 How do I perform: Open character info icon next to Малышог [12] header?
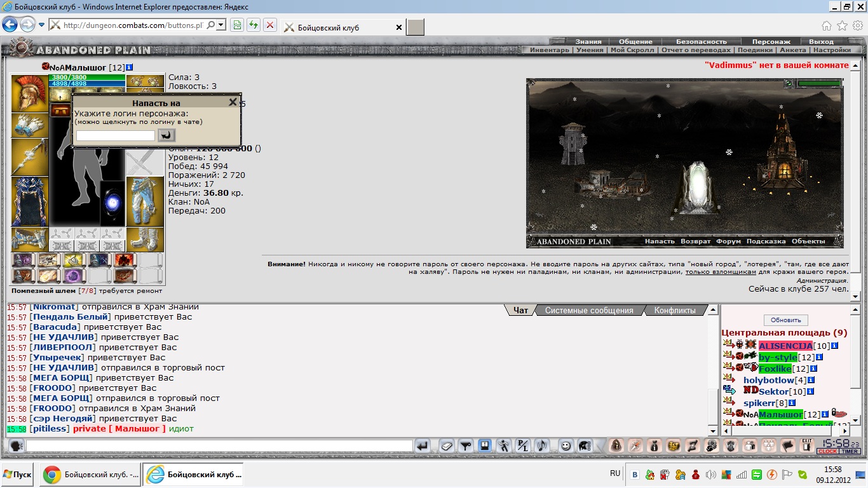[x=130, y=67]
